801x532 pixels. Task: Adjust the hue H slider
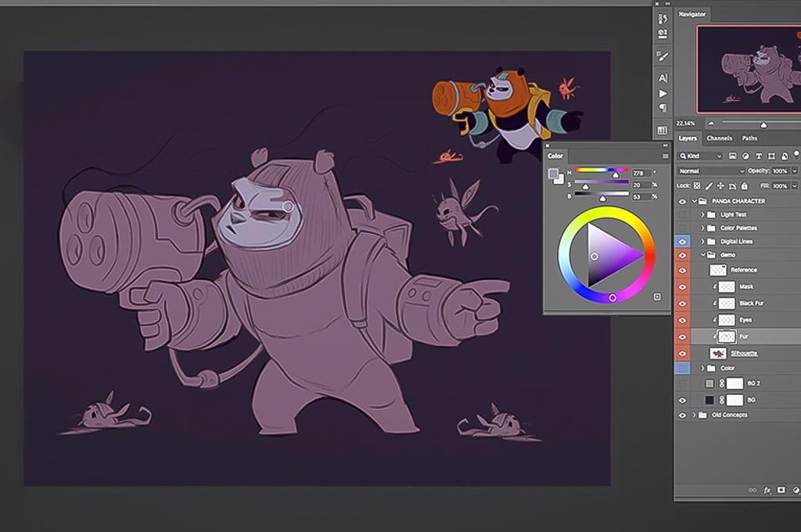click(602, 172)
